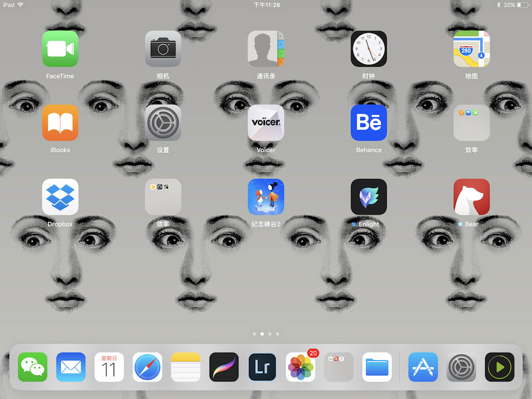Open WeChat from the dock
Image resolution: width=532 pixels, height=399 pixels.
point(33,367)
